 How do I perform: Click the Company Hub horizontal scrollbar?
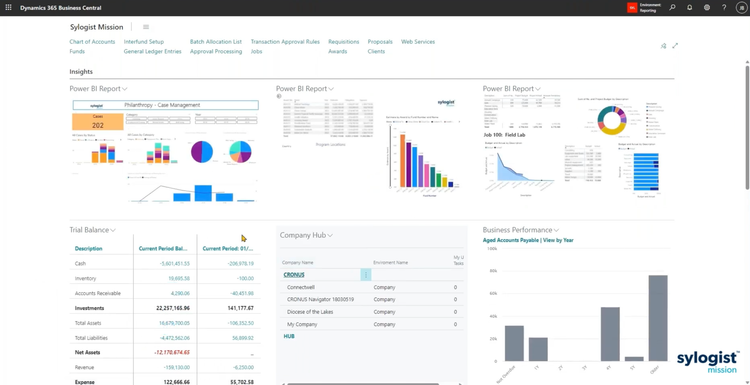(363, 384)
